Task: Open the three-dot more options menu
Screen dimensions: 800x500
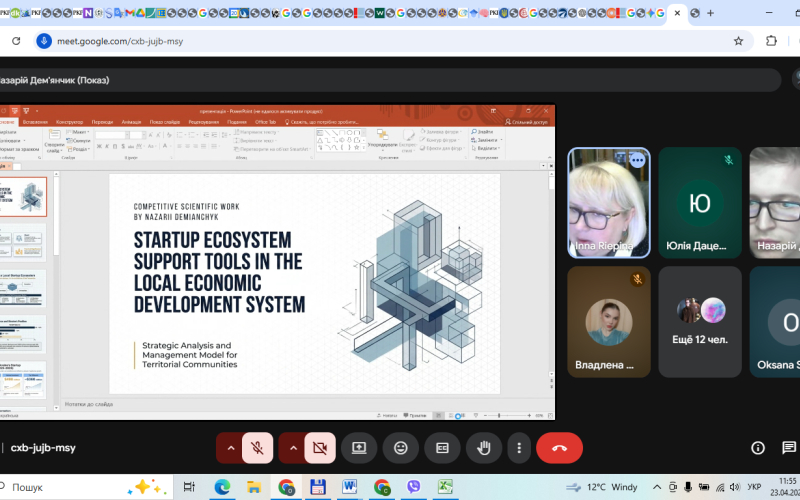Action: (518, 448)
